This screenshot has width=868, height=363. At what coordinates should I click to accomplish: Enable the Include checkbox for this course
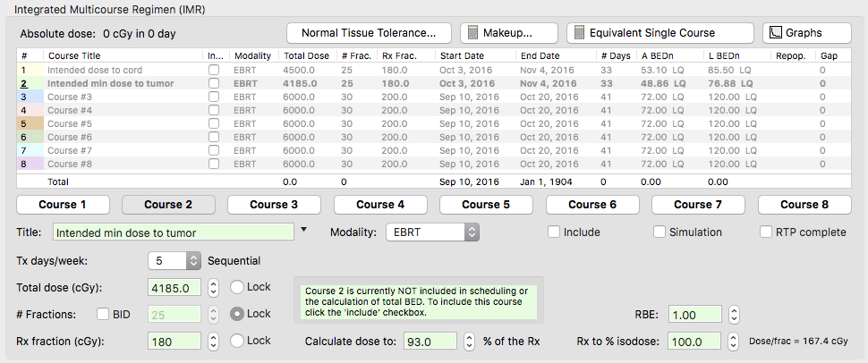point(555,232)
